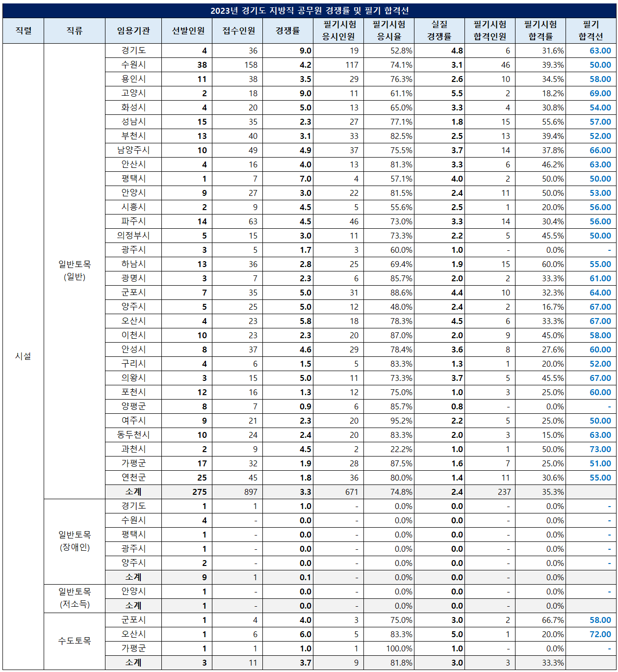Select 과천시's 응시율 value 22.2%
The height and width of the screenshot is (672, 618).
401,449
